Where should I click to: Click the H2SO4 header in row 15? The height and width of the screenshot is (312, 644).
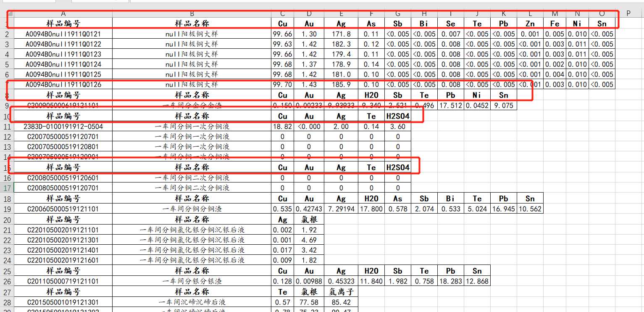398,167
